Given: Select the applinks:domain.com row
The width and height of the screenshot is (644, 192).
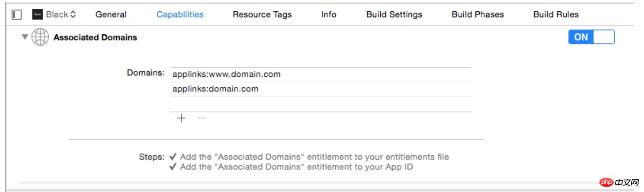Looking at the screenshot, I should point(321,89).
